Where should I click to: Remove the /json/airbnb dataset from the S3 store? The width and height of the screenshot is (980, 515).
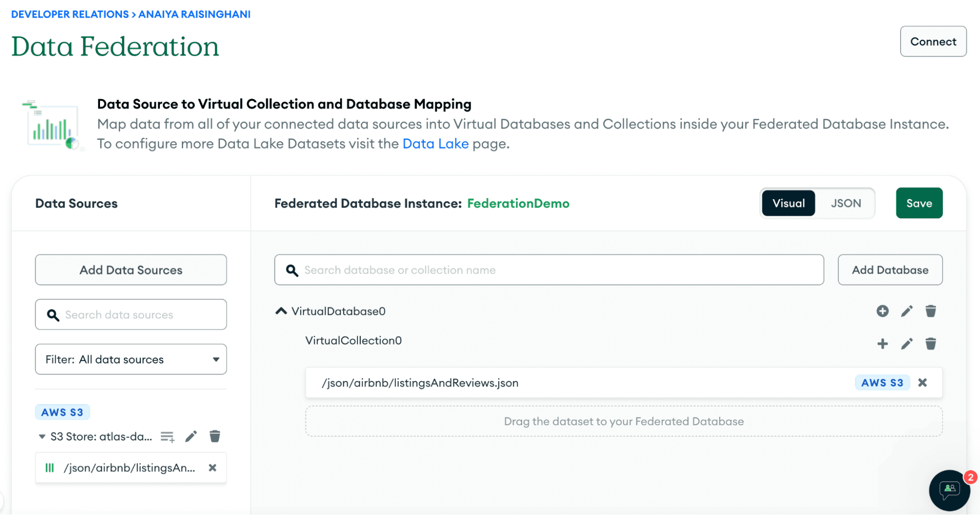(x=212, y=468)
